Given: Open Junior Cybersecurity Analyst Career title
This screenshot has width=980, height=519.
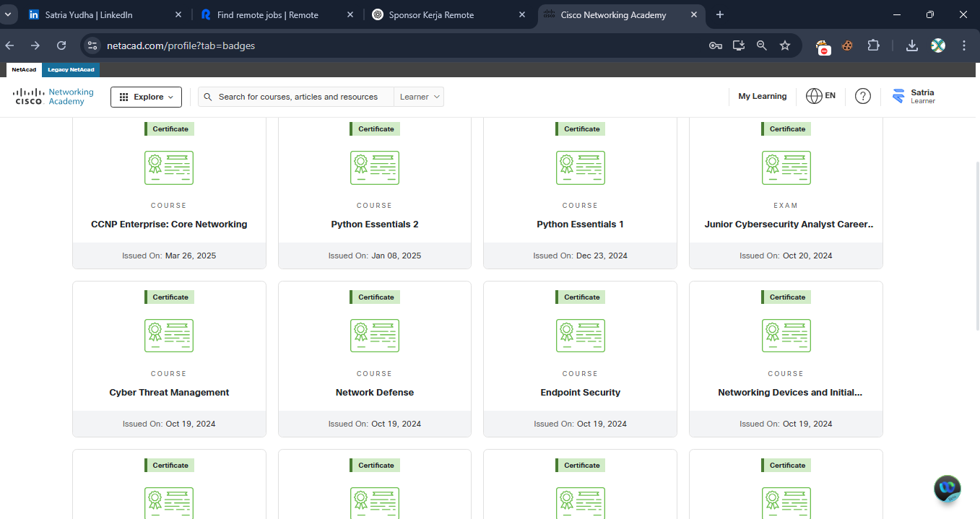Looking at the screenshot, I should click(789, 224).
